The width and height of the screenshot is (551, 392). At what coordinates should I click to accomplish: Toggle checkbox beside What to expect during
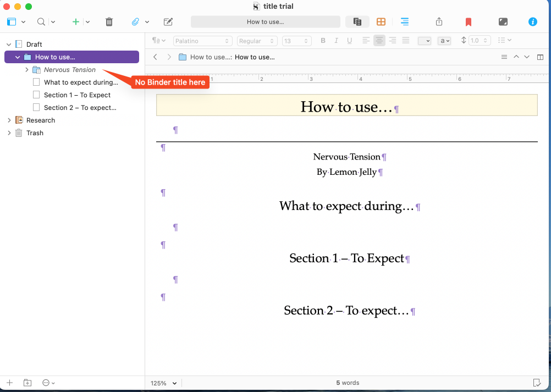[36, 82]
